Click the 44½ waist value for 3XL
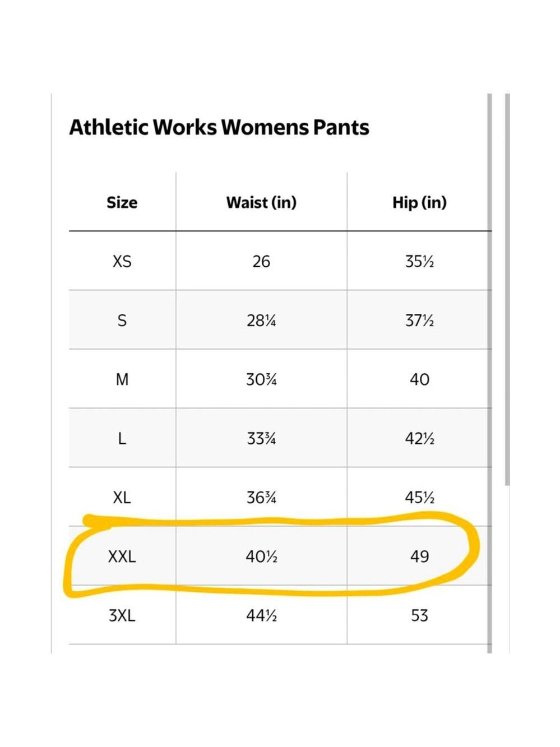 261,615
